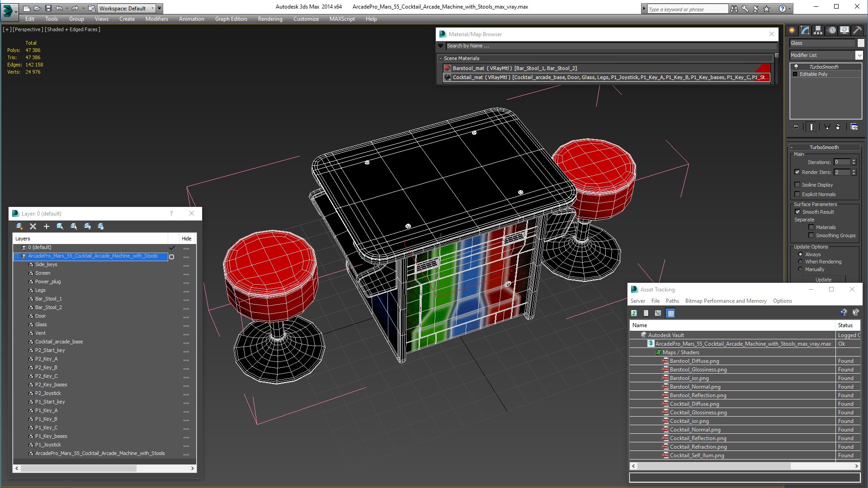Open the Modifier List dropdown

point(859,55)
